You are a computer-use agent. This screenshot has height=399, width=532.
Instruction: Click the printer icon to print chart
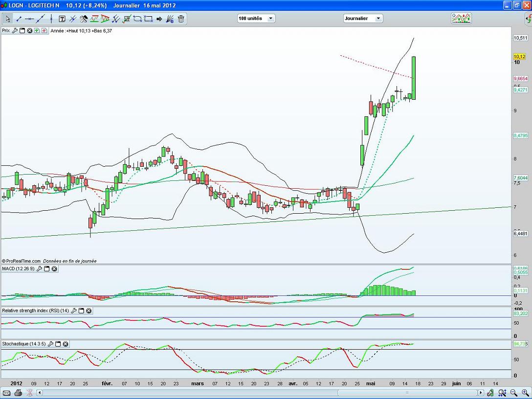point(18,393)
